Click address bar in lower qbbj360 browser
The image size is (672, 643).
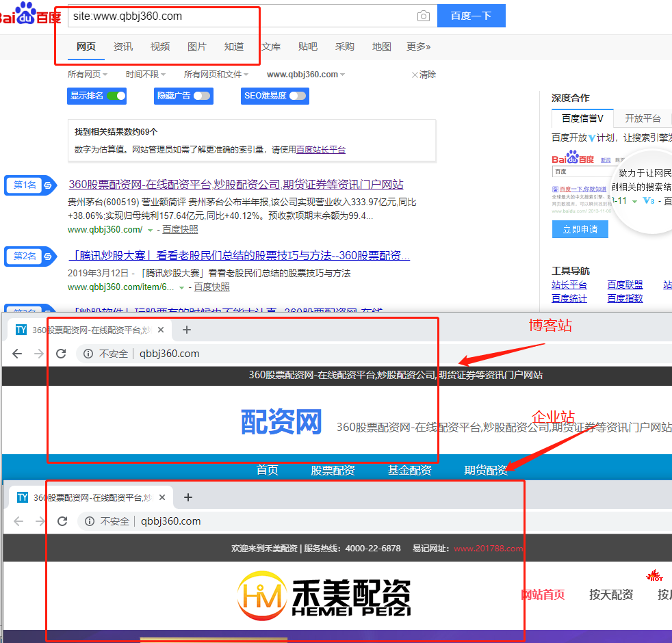(x=374, y=521)
